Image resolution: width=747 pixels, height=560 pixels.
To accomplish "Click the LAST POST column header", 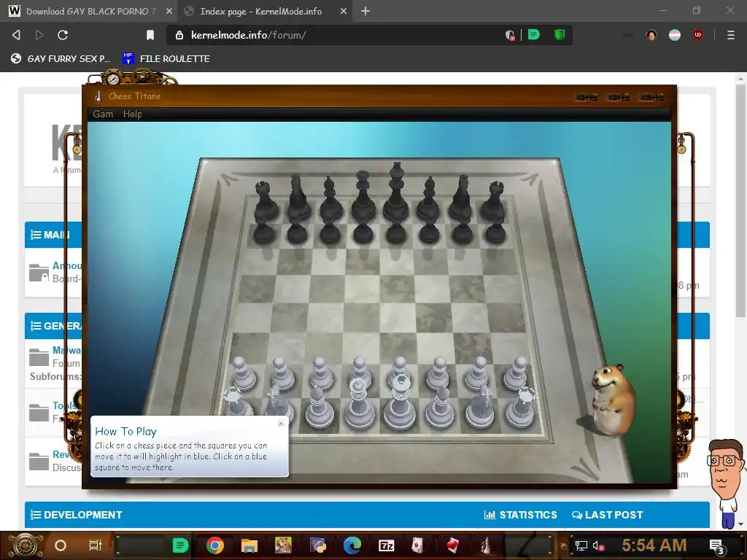I will (608, 515).
